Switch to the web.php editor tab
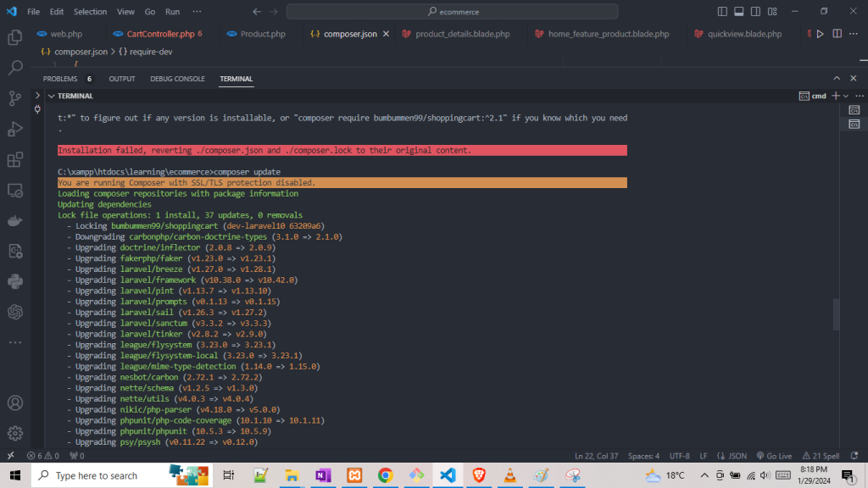 (66, 34)
